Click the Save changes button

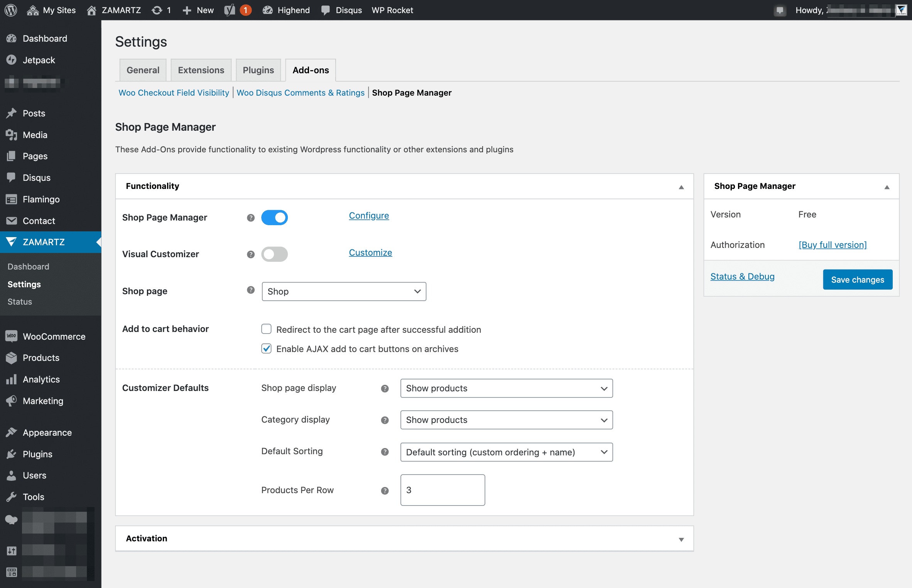(x=857, y=279)
